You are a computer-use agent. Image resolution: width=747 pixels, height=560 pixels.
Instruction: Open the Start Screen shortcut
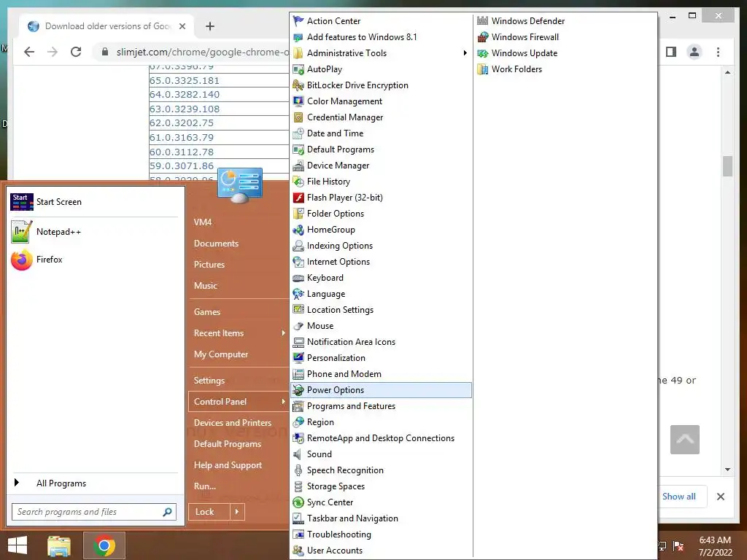pyautogui.click(x=94, y=202)
